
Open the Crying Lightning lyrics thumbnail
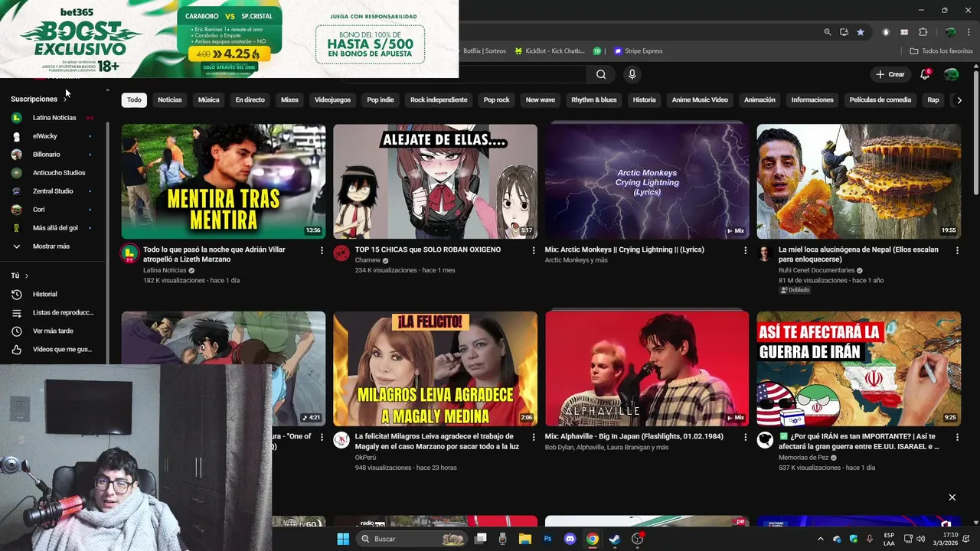pos(647,181)
